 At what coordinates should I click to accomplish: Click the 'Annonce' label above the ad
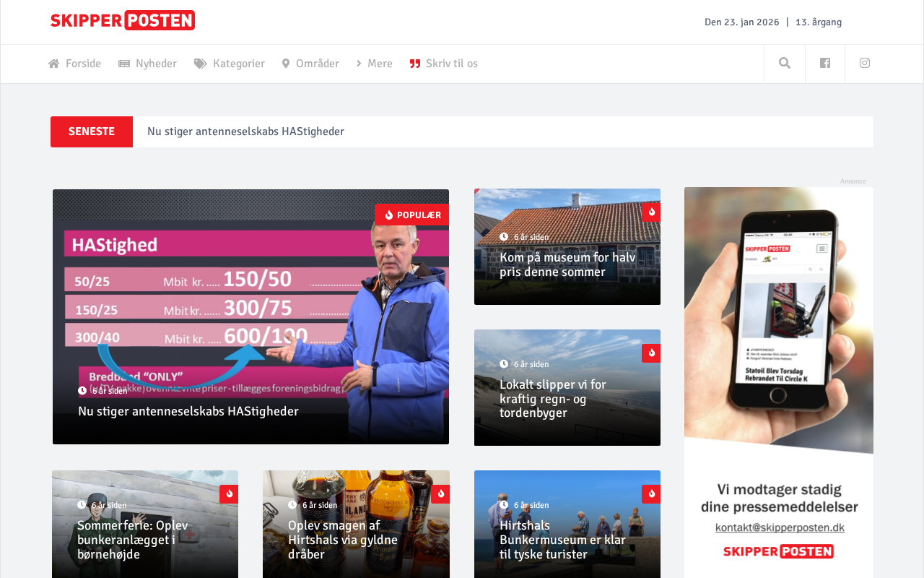pyautogui.click(x=853, y=181)
